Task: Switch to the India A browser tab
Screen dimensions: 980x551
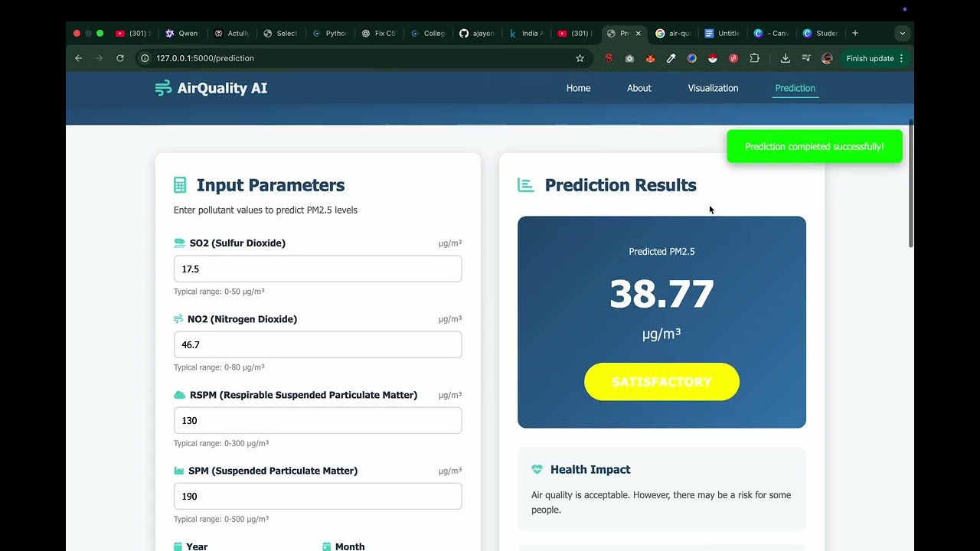Action: pyautogui.click(x=525, y=34)
